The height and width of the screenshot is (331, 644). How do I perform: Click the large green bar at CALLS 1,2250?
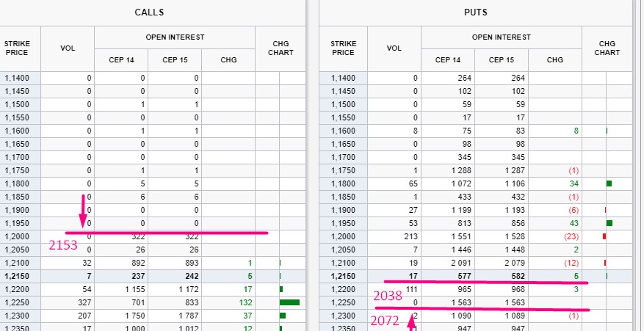pyautogui.click(x=289, y=302)
